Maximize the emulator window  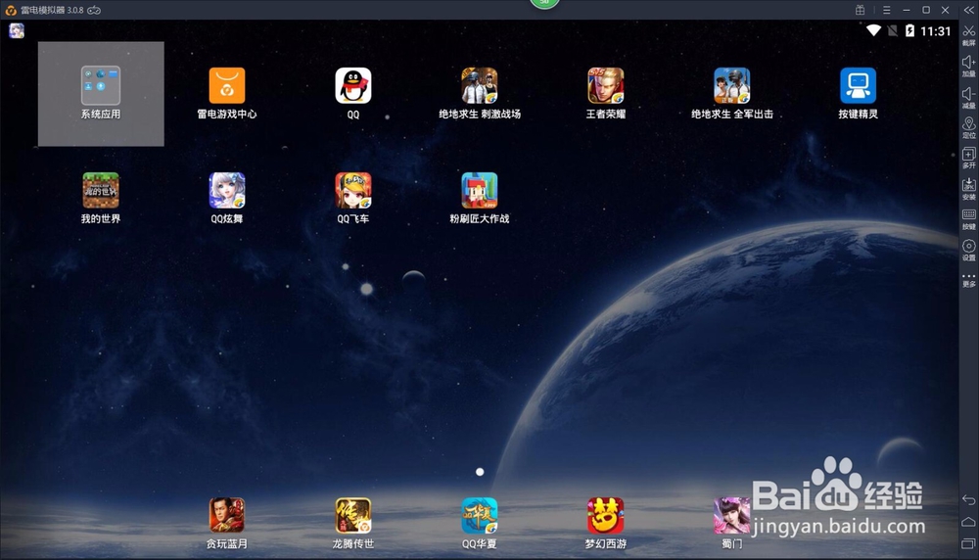click(926, 10)
